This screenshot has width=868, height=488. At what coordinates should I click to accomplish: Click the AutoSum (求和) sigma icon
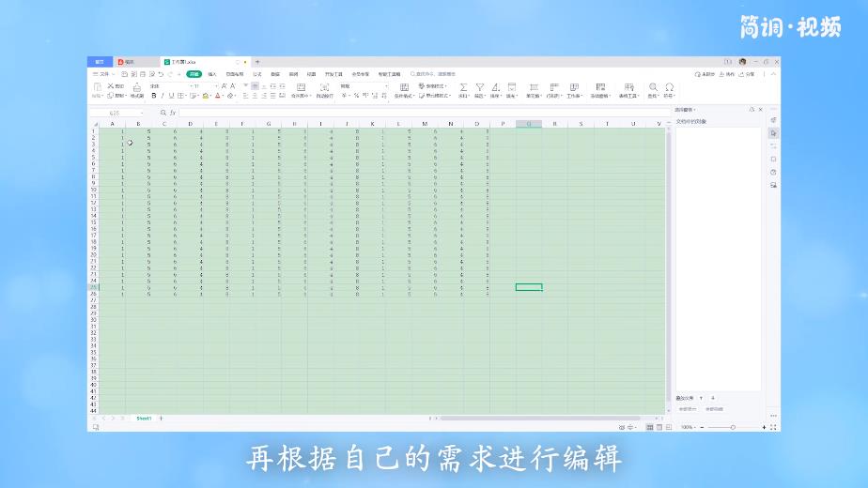(x=463, y=86)
